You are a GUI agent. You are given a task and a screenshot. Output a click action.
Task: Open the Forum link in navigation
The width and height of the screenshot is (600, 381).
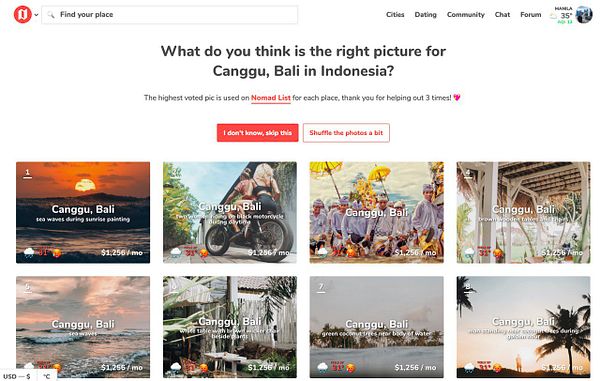pyautogui.click(x=530, y=15)
